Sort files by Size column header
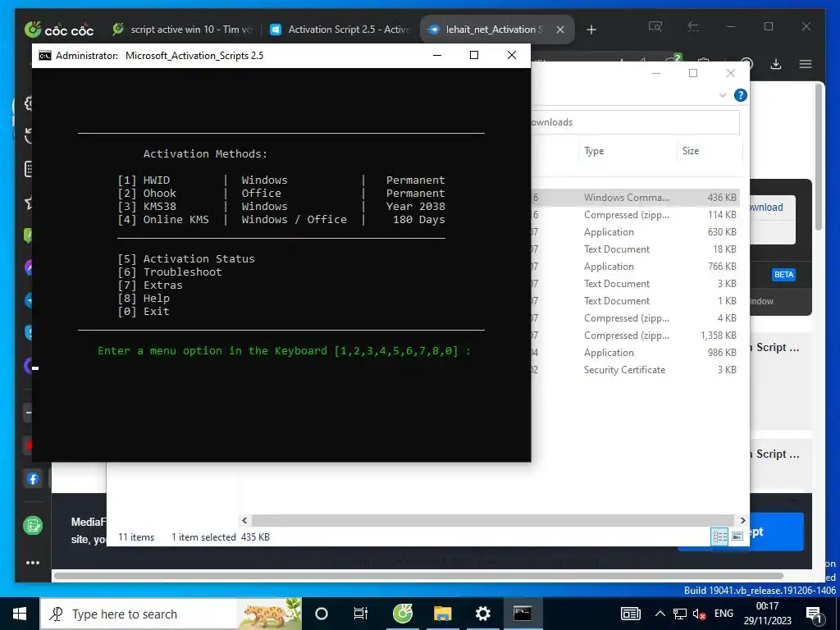The image size is (840, 630). 691,151
